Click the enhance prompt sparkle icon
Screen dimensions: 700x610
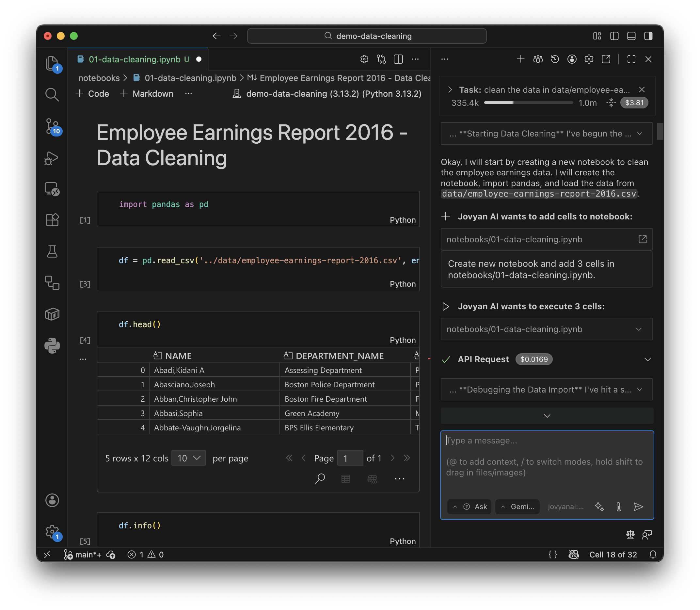point(599,506)
